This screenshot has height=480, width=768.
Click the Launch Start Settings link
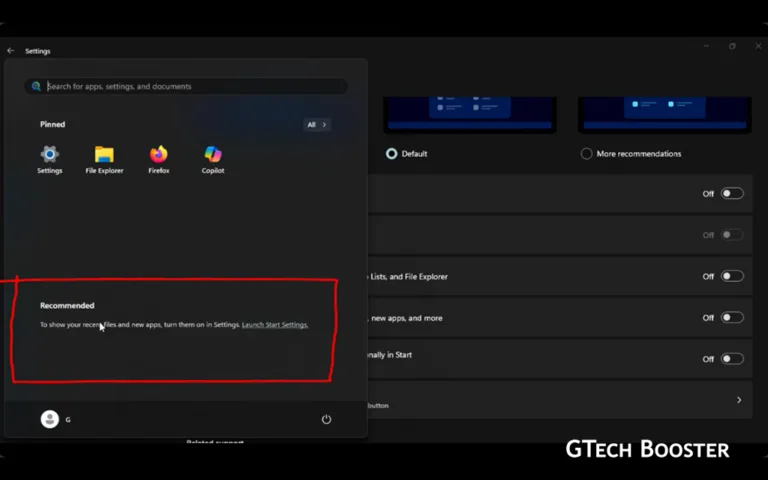275,325
